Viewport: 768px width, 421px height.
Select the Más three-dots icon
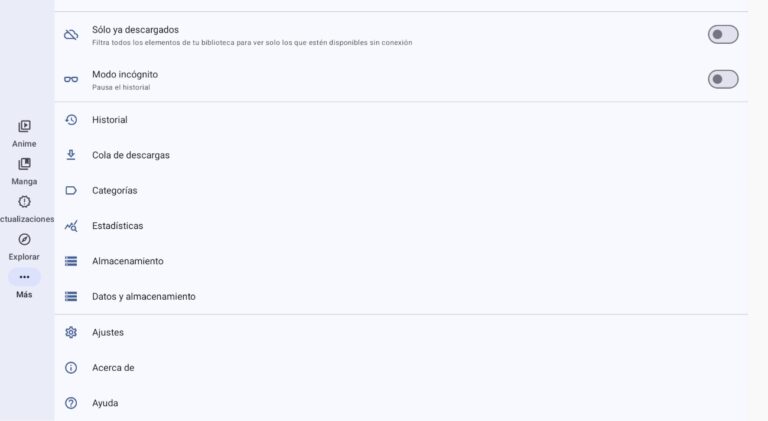pos(24,277)
